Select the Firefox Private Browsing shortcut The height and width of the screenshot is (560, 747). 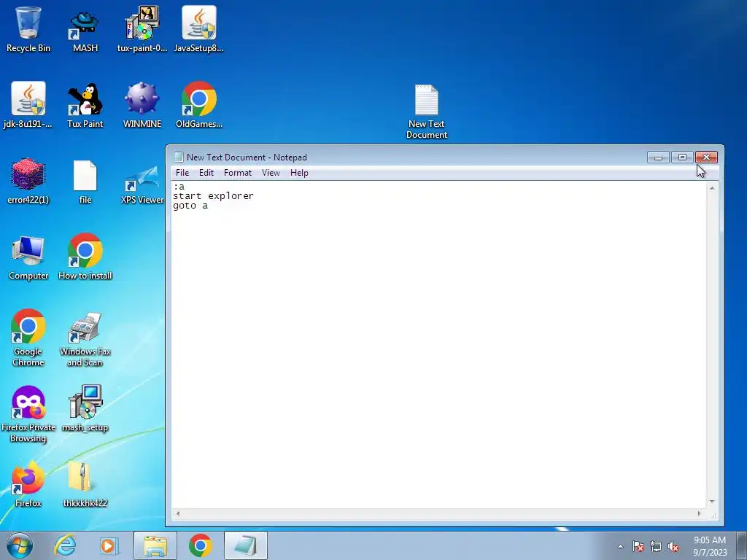28,414
